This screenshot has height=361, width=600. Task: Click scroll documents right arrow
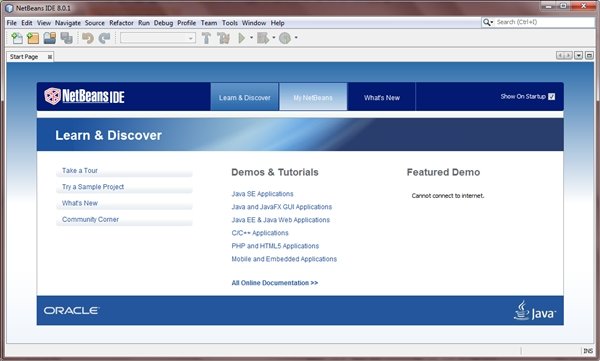[569, 56]
